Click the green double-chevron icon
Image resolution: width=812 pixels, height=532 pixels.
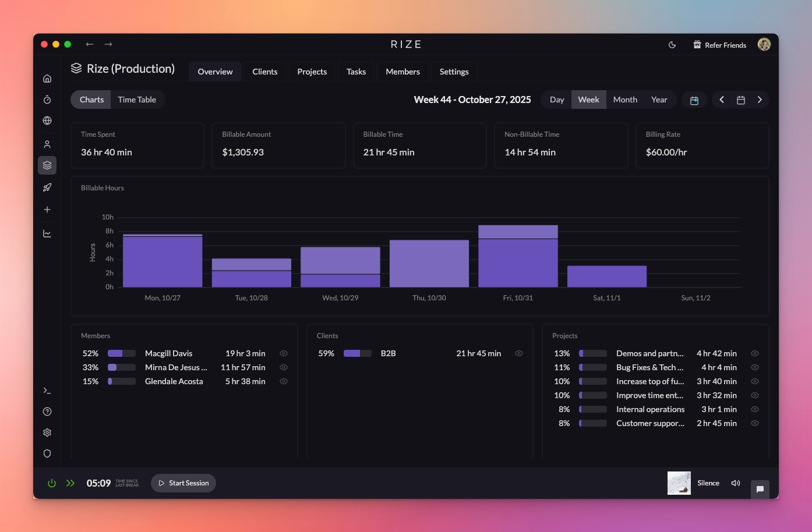click(70, 483)
